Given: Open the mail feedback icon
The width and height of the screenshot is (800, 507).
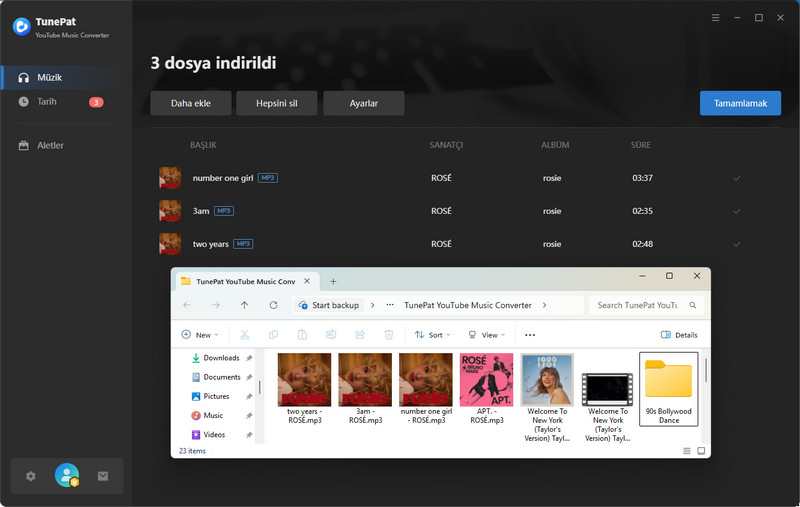Looking at the screenshot, I should pos(103,476).
